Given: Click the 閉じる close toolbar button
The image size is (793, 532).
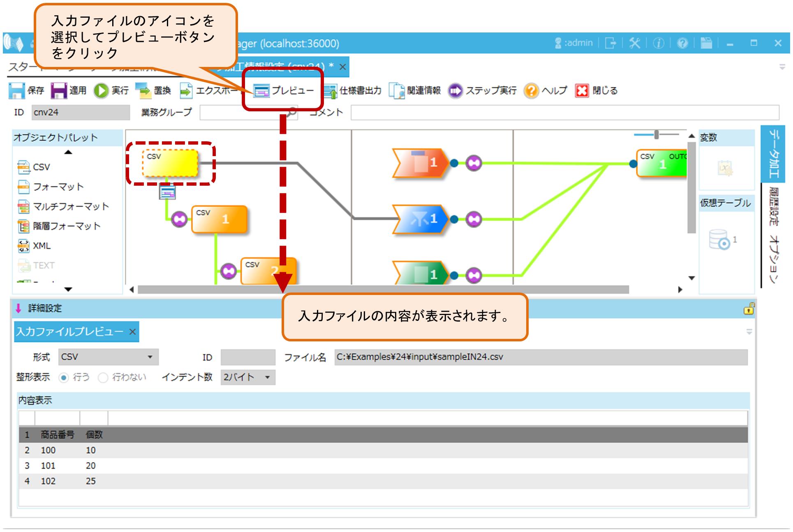Looking at the screenshot, I should pyautogui.click(x=596, y=90).
